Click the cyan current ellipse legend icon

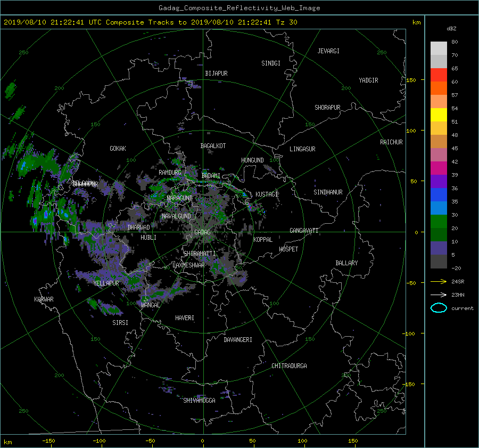point(439,308)
